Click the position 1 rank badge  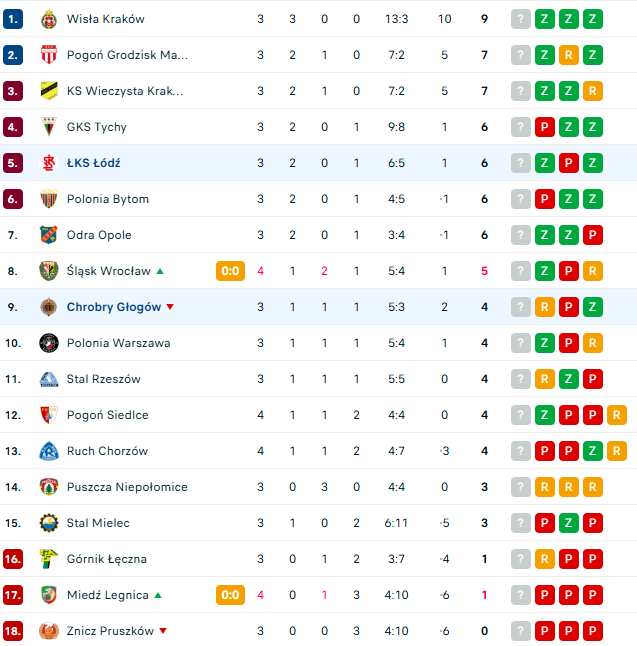pyautogui.click(x=13, y=19)
